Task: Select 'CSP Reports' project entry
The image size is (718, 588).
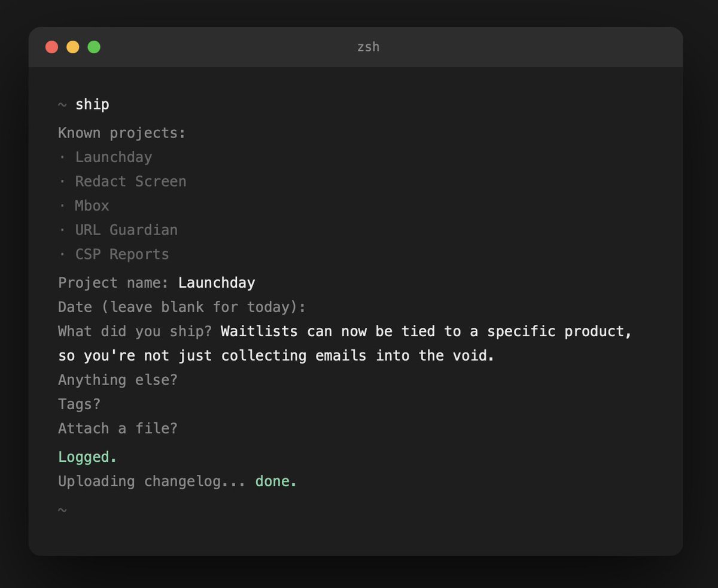Action: 122,254
